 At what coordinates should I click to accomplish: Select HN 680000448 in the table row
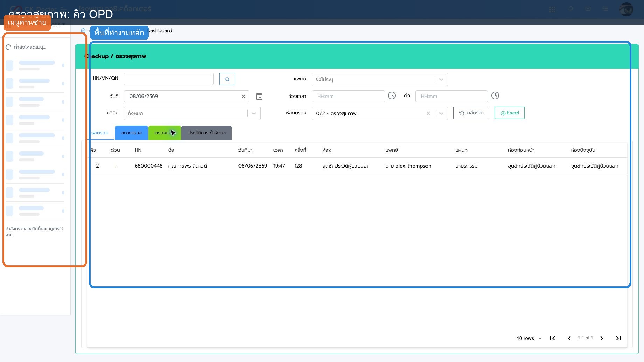[x=148, y=166]
